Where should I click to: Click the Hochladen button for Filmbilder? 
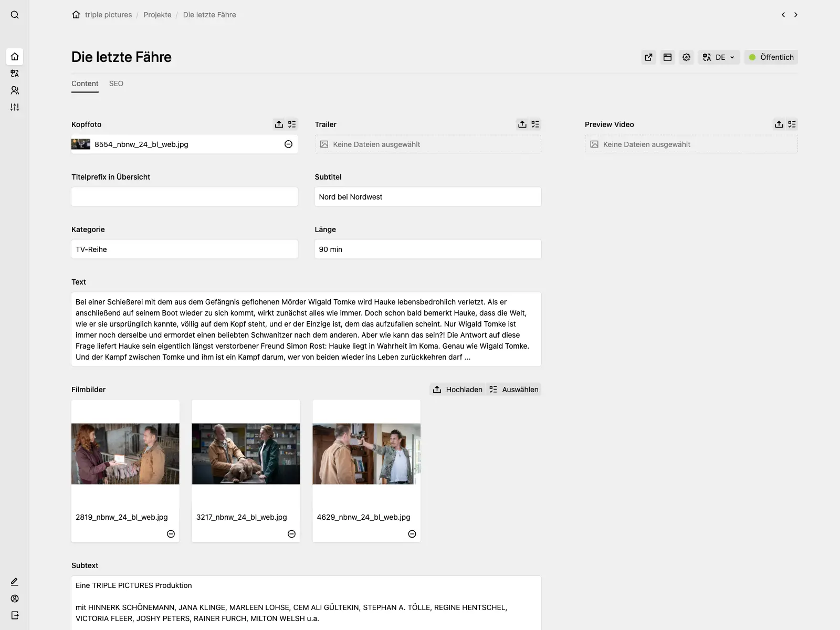tap(457, 390)
